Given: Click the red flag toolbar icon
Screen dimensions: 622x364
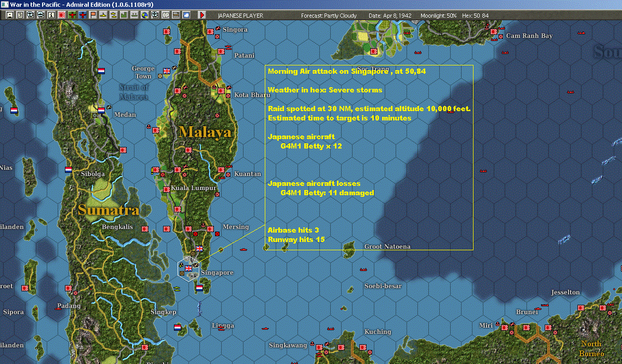Looking at the screenshot, I should tap(93, 15).
